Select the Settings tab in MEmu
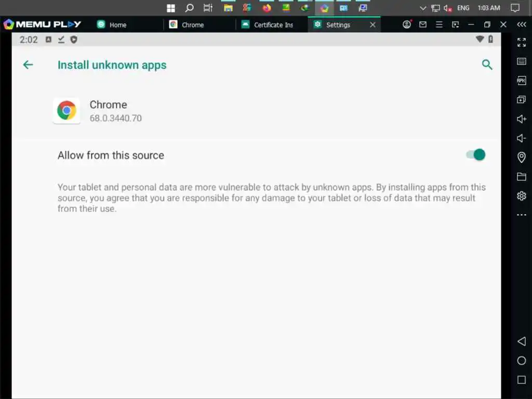This screenshot has height=399, width=532. click(x=338, y=24)
